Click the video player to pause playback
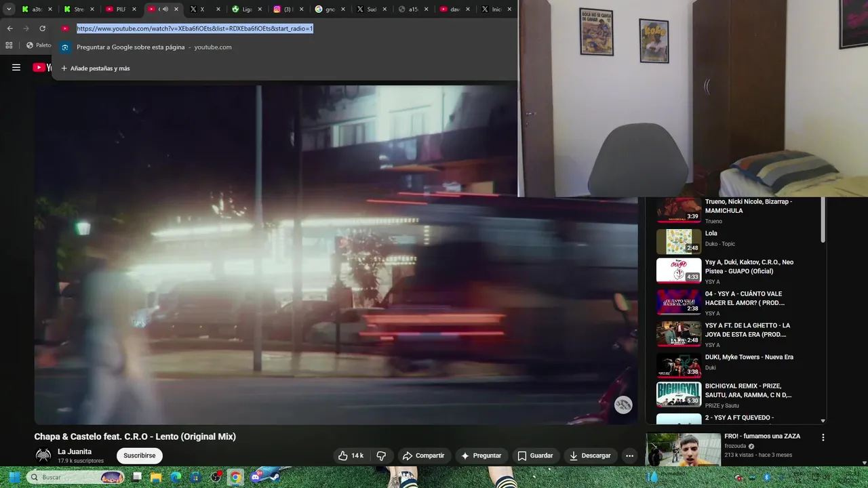Screen dimensions: 868x488 click(336, 255)
